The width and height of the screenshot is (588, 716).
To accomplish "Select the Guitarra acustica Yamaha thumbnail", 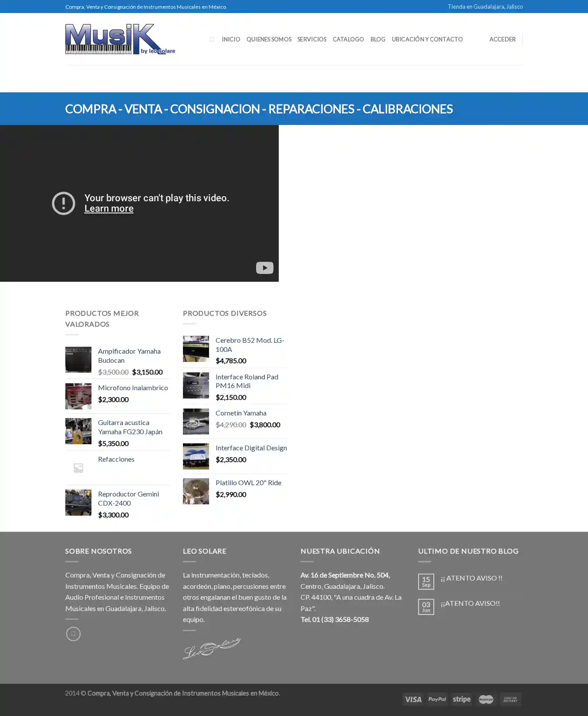I will (78, 431).
